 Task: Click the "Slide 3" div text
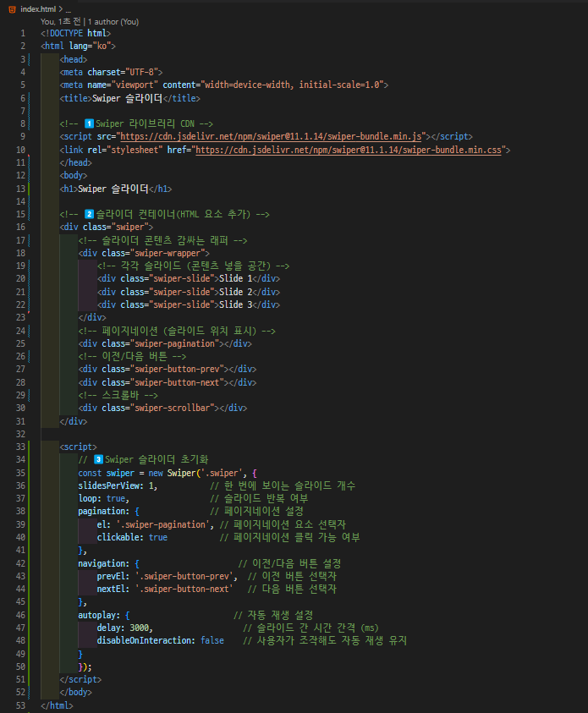tap(235, 304)
